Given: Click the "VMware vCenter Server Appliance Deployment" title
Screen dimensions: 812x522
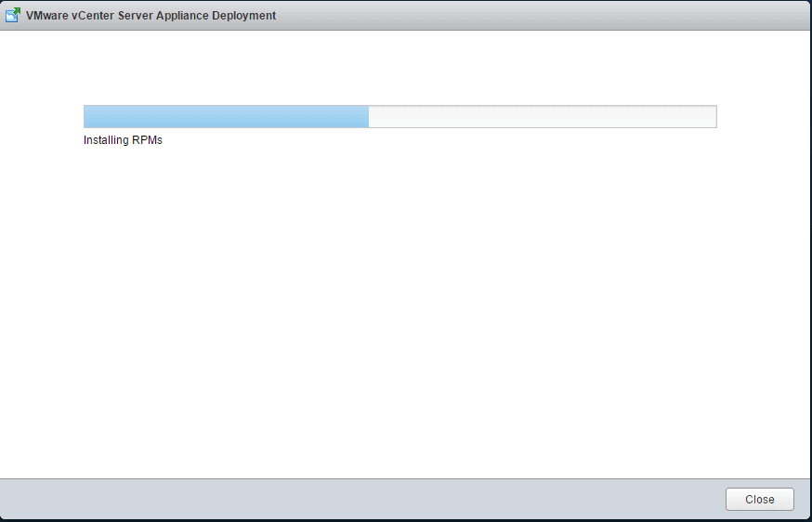Looking at the screenshot, I should tap(151, 16).
